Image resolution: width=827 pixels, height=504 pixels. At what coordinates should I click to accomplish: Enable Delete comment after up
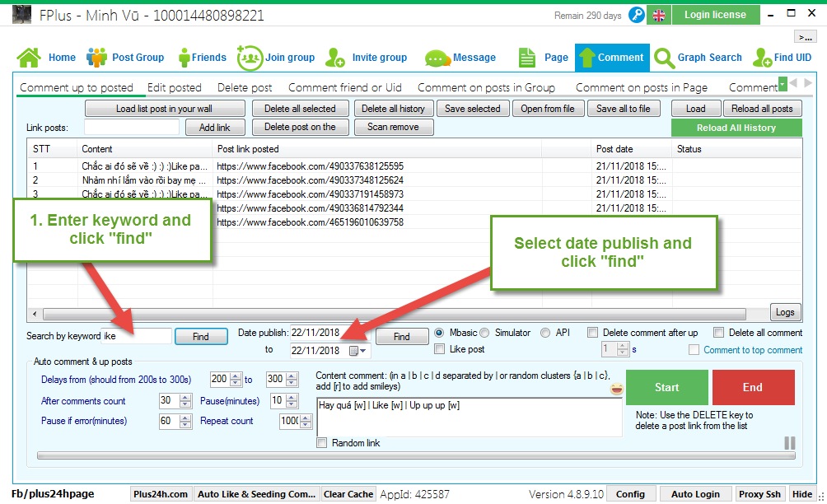click(x=593, y=333)
